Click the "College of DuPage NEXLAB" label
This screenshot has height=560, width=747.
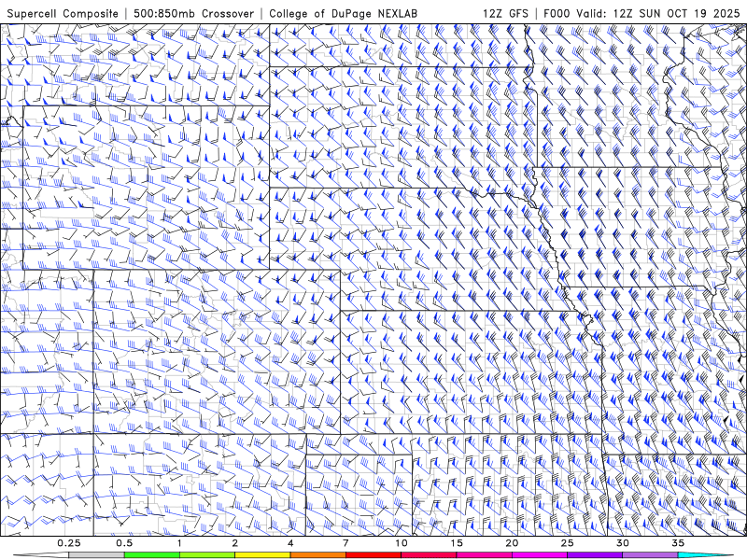(343, 13)
